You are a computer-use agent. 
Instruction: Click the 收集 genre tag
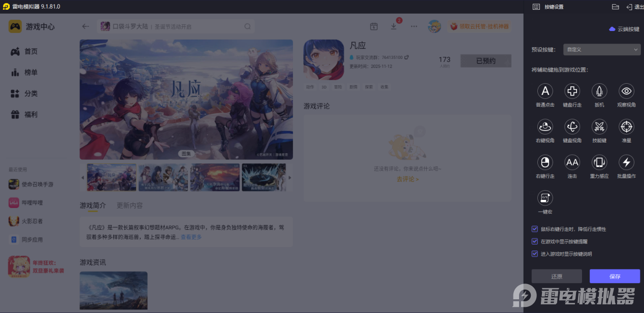click(x=384, y=87)
